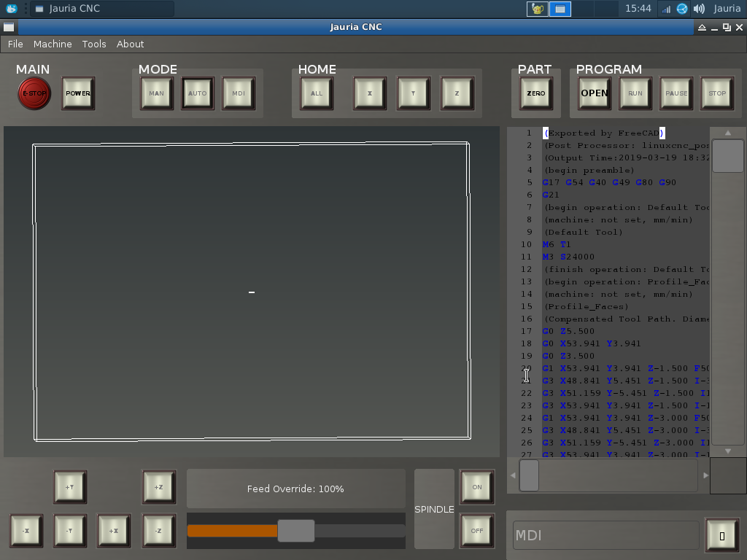747x560 pixels.
Task: Click the blue globe tray icon
Action: (682, 9)
